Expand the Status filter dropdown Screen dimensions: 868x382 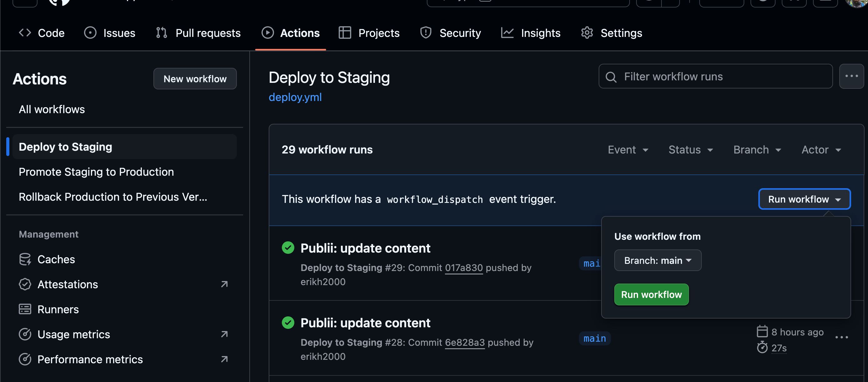[x=691, y=150]
